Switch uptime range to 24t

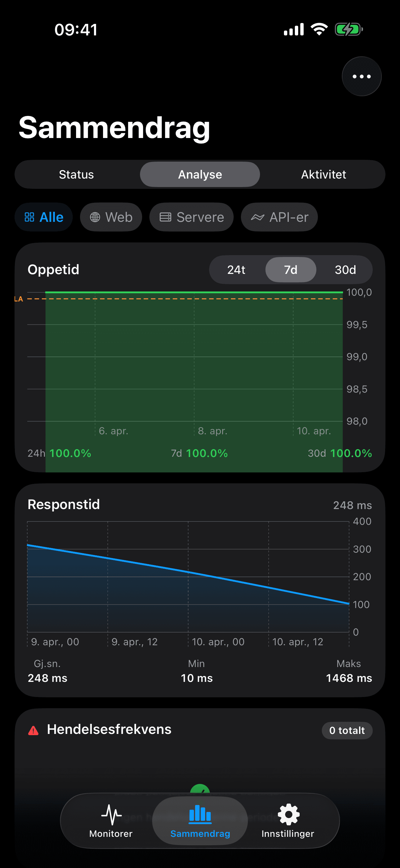(x=236, y=270)
